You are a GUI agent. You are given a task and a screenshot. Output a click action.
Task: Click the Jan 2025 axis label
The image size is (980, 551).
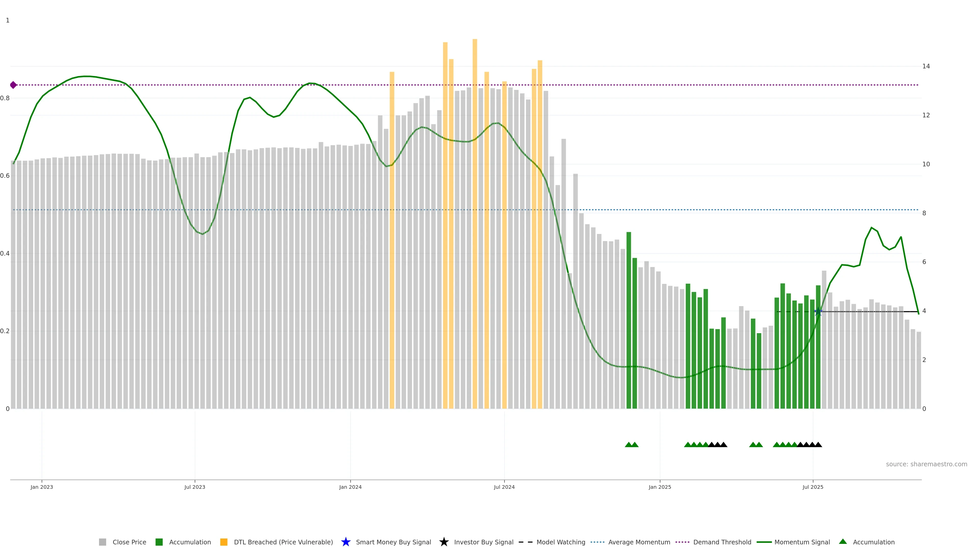coord(660,487)
